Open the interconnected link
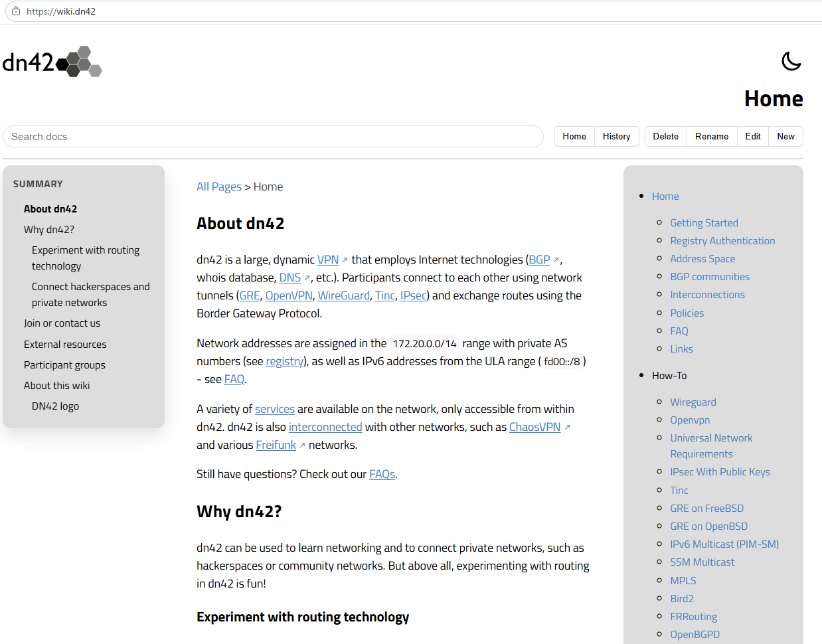The width and height of the screenshot is (822, 644). (x=325, y=427)
